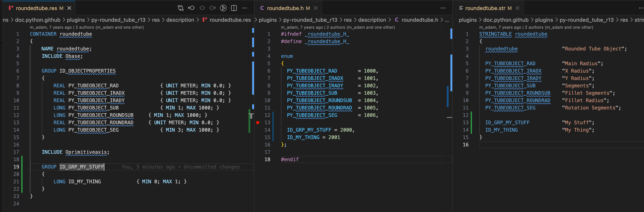This screenshot has width=644, height=212.
Task: Click line number 18 in roundedtube.h
Action: tap(267, 160)
